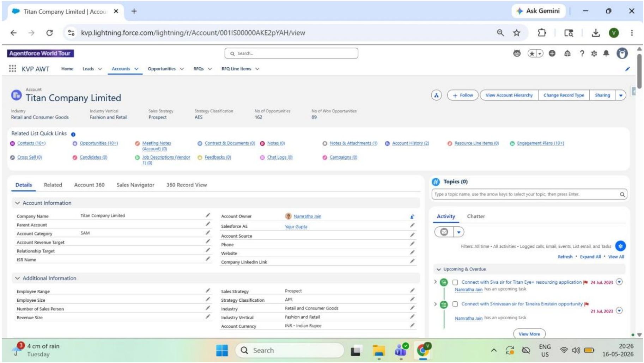This screenshot has width=644, height=363.
Task: Open more actions dropdown beside Sharing
Action: click(x=621, y=96)
